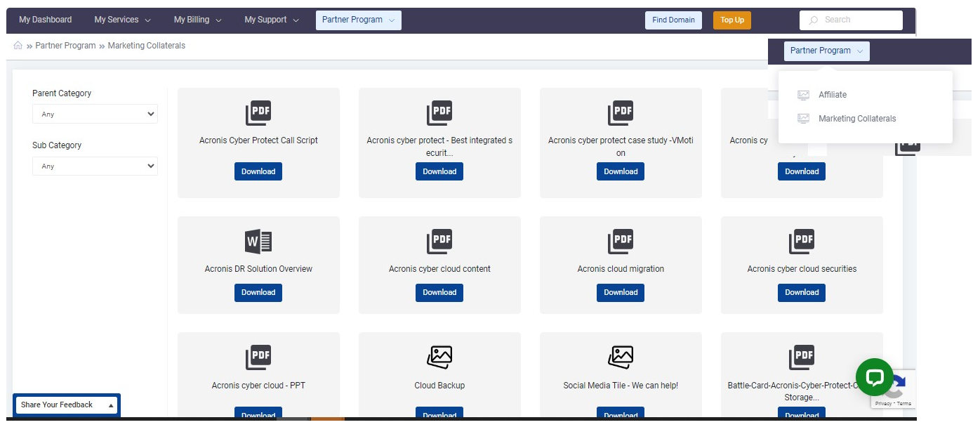Click the search magnifier icon
Screen dimensions: 980x427
tap(814, 20)
